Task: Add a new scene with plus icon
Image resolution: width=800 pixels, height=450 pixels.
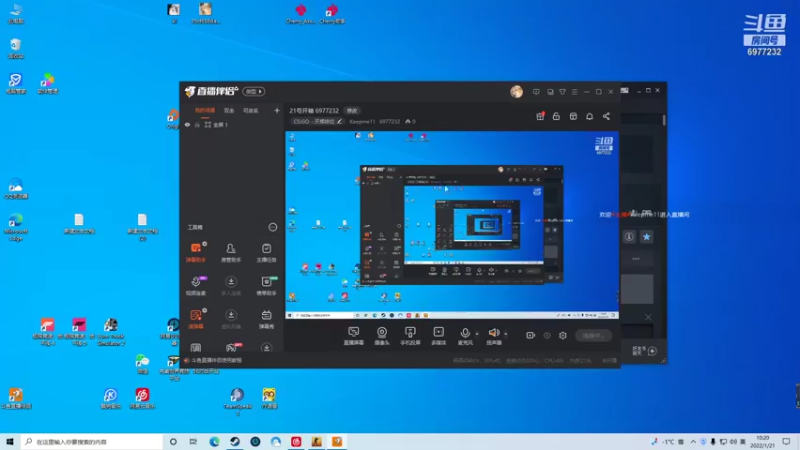Action: [277, 110]
